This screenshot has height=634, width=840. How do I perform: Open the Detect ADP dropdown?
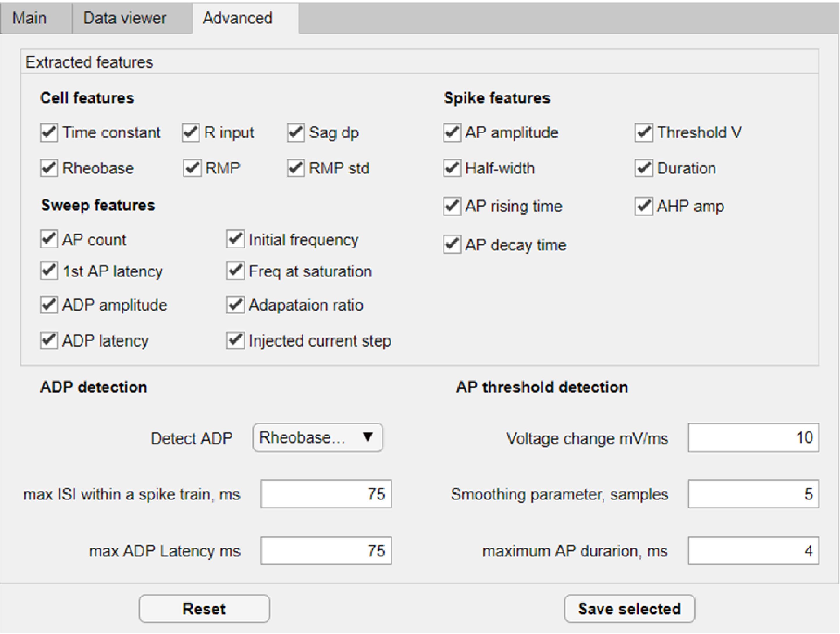pos(317,437)
